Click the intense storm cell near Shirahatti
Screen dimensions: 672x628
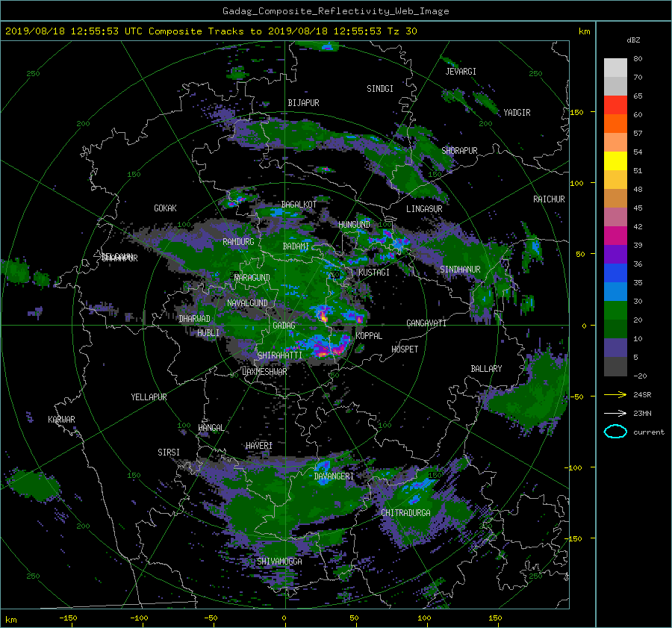(328, 348)
